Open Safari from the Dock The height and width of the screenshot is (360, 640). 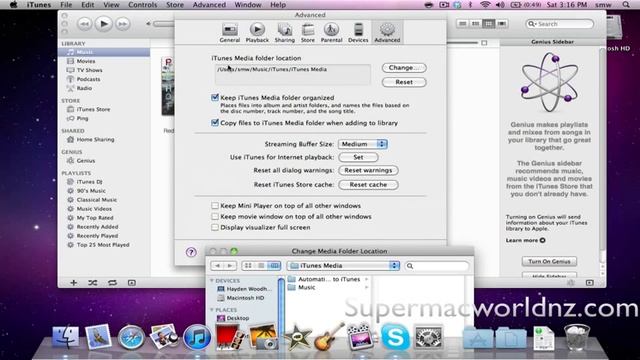(x=131, y=338)
